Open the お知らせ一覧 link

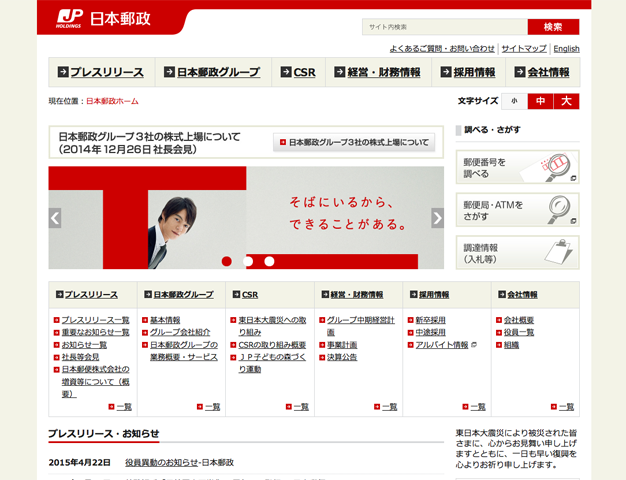pos(84,345)
